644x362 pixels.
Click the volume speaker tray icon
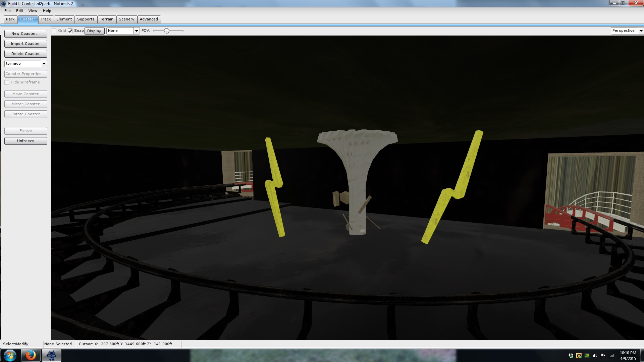point(595,356)
